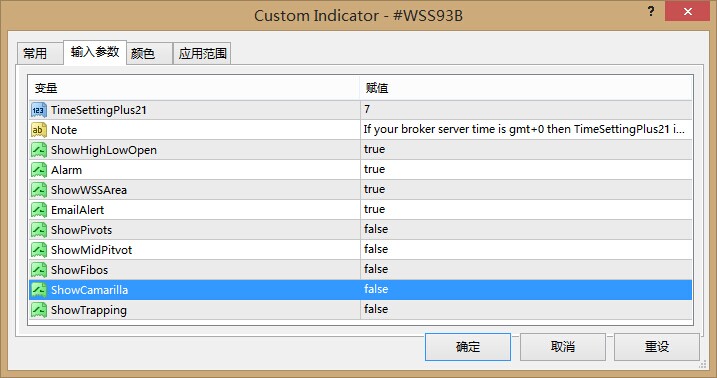Open the help question mark in title bar
This screenshot has height=378, width=717.
[x=651, y=12]
